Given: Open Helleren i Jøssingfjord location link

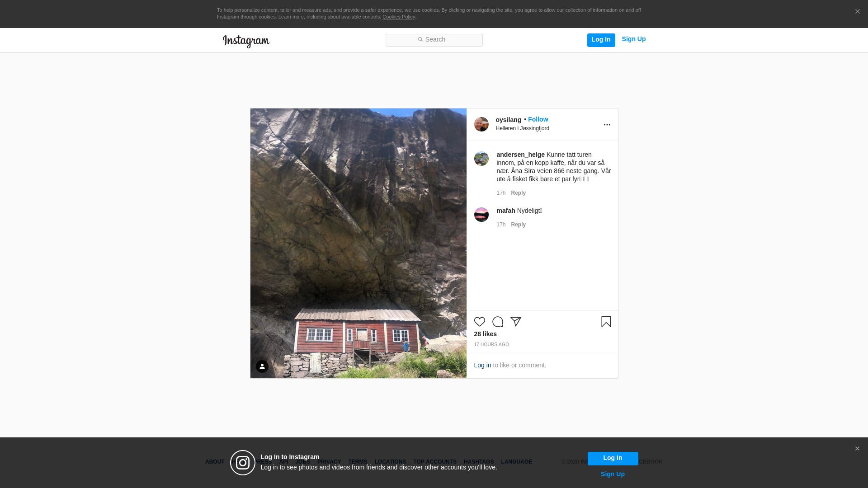Looking at the screenshot, I should coord(522,128).
